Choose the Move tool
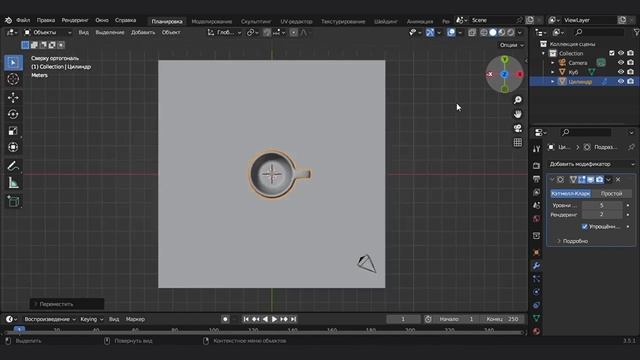 (x=13, y=98)
